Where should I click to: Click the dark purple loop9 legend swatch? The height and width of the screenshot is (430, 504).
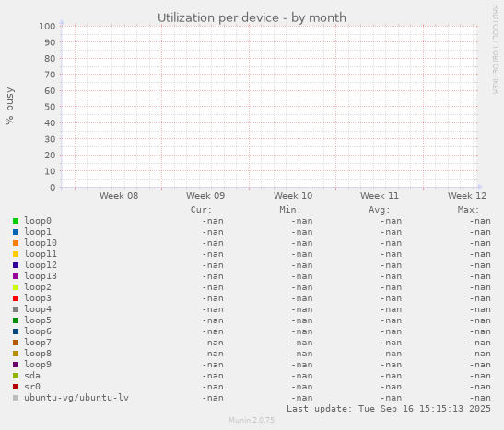[x=16, y=365]
